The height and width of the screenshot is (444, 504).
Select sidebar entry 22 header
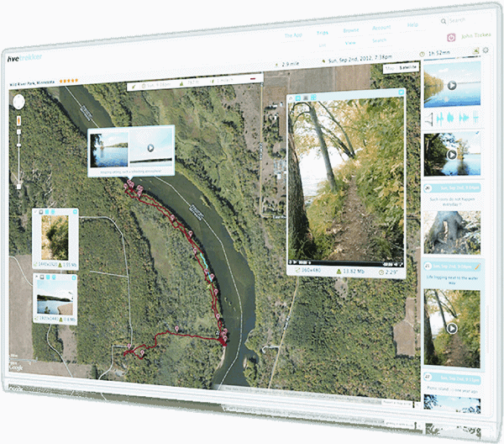click(452, 378)
